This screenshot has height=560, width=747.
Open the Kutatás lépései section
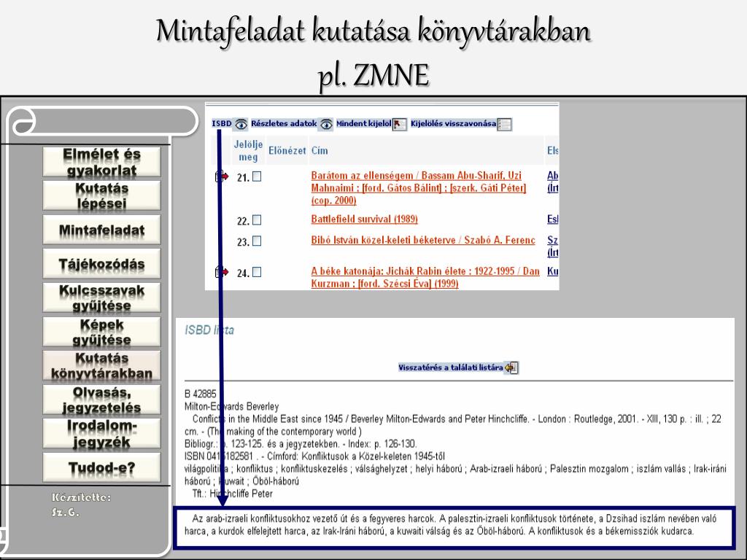click(101, 195)
